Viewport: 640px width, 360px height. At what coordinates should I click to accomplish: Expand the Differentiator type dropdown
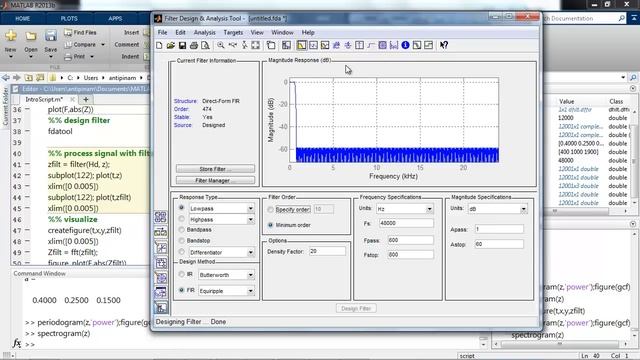tap(251, 253)
